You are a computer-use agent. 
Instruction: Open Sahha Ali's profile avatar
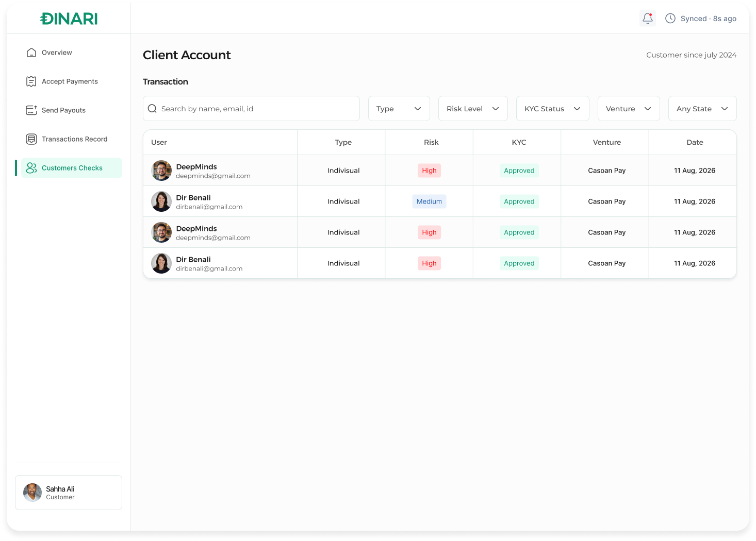(x=32, y=493)
